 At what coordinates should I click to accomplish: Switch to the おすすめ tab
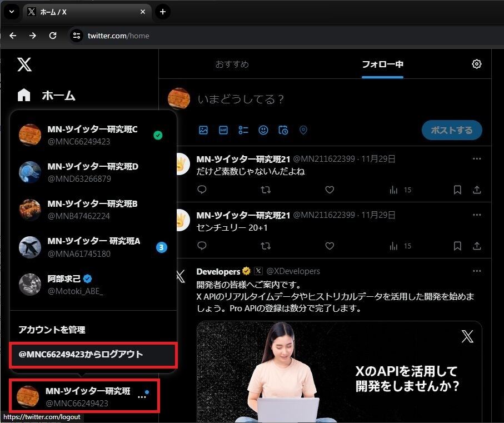point(232,64)
